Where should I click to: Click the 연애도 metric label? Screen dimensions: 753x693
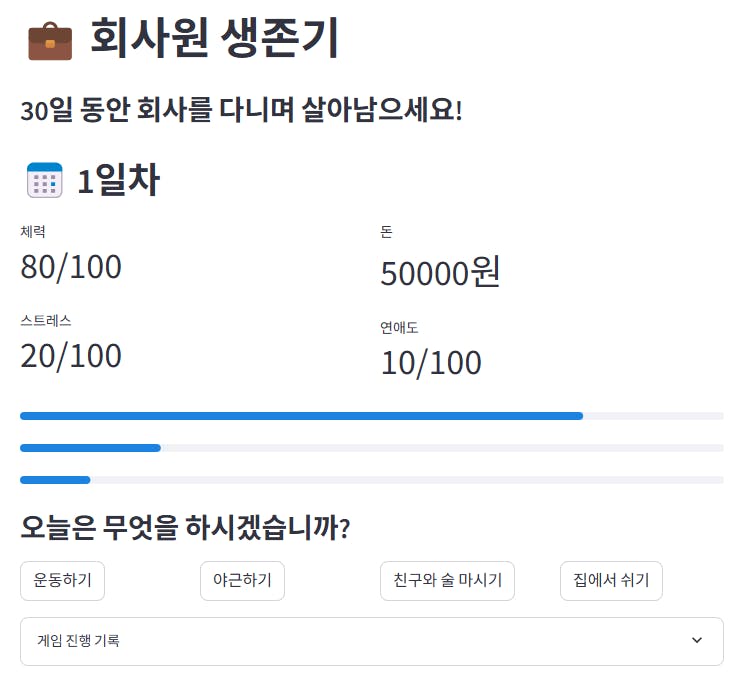399,327
